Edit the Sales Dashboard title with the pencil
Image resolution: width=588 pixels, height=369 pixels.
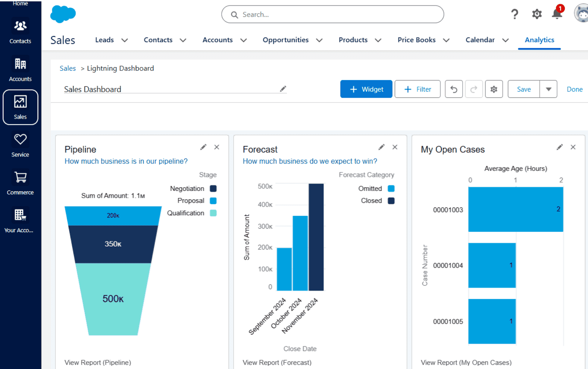click(283, 89)
